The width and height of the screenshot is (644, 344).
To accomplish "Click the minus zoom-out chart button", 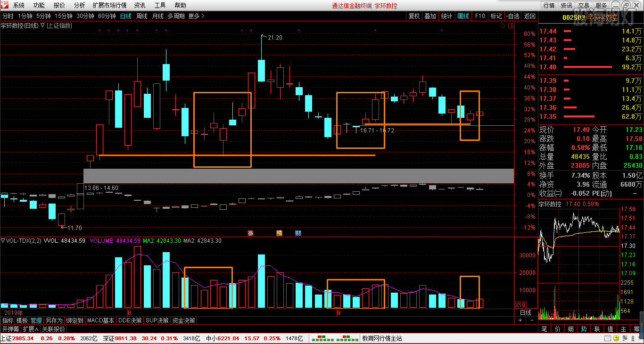I will 531,320.
